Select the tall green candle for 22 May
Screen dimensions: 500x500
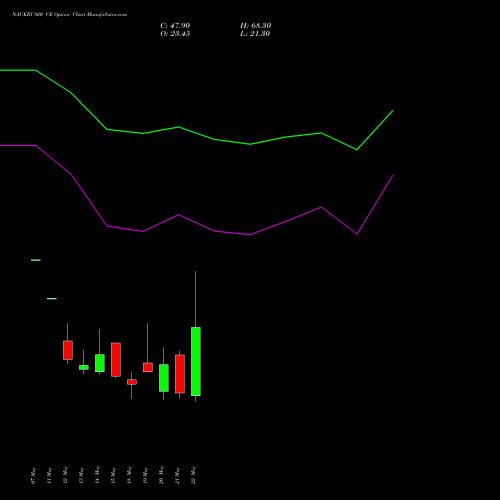tap(196, 361)
